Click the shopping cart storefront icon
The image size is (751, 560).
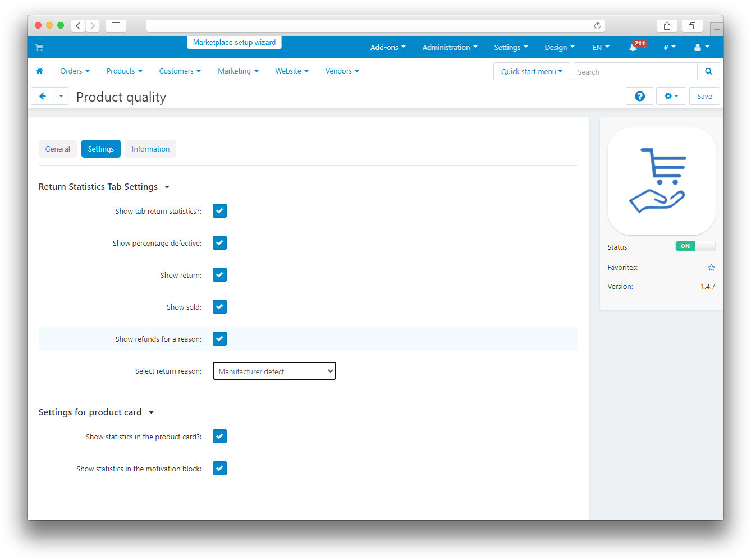39,48
